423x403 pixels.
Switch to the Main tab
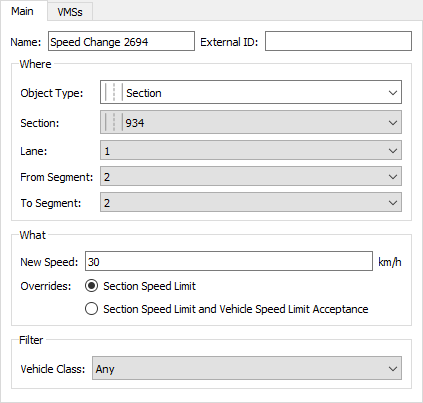(22, 11)
